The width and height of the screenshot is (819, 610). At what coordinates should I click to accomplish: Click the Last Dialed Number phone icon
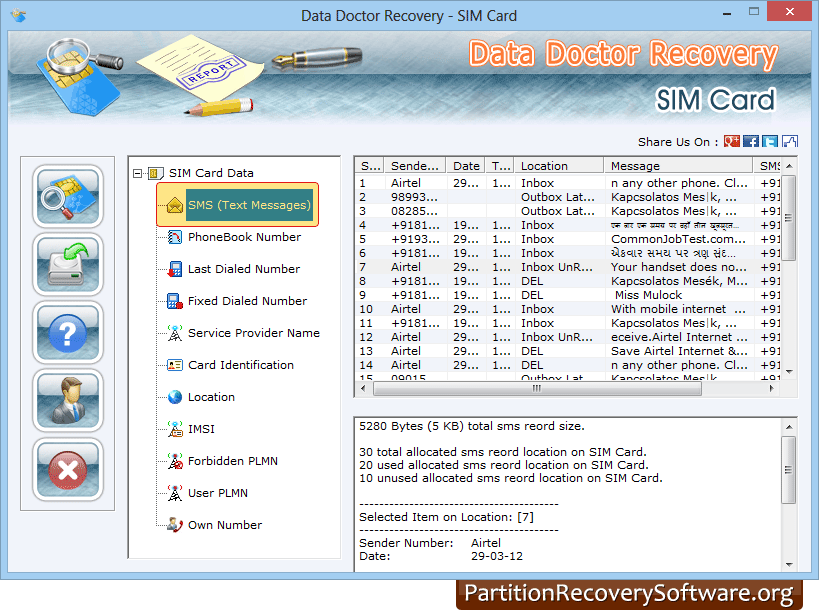174,269
